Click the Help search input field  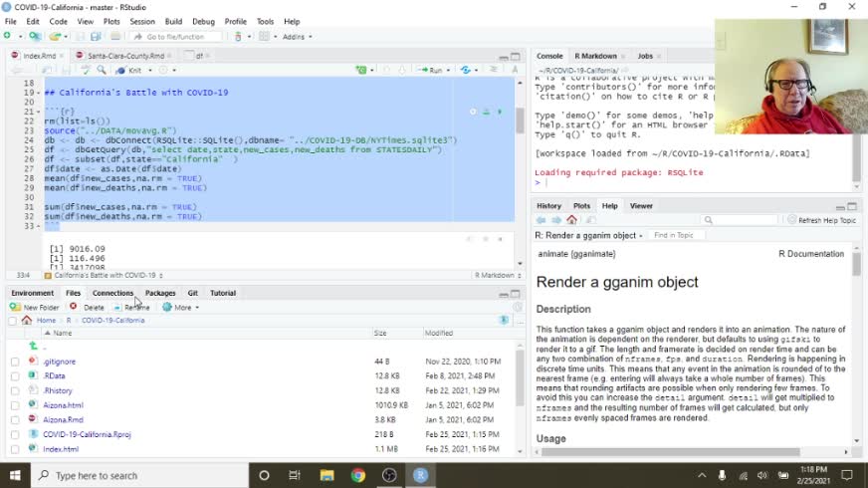739,220
